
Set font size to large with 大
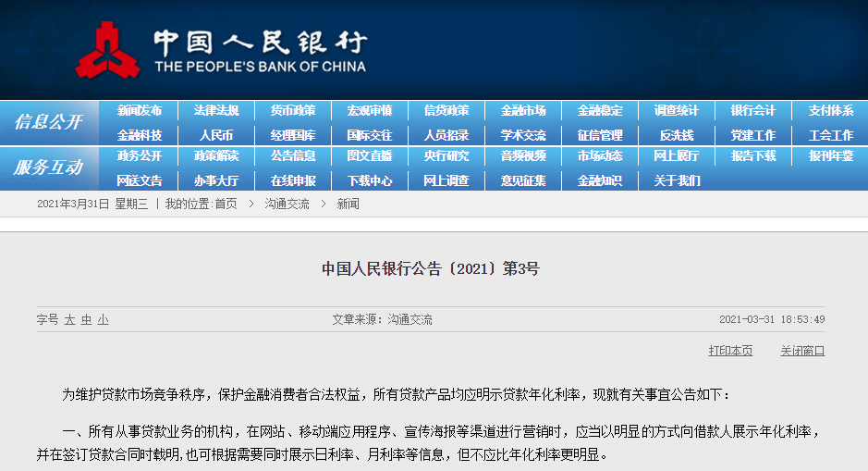click(x=69, y=319)
